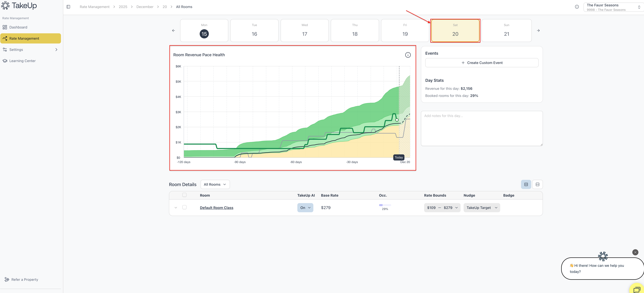Open the Default Room Class link

pos(216,208)
